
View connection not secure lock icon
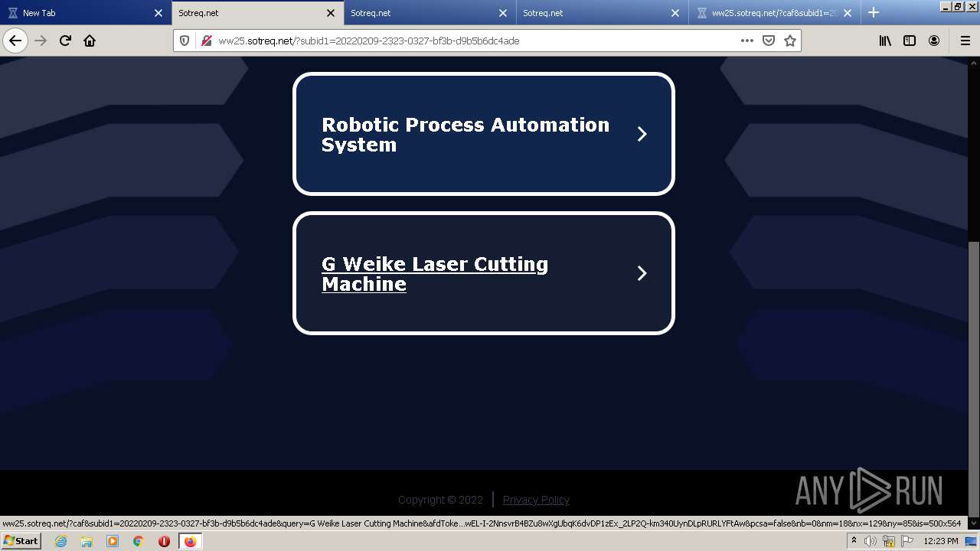point(206,41)
